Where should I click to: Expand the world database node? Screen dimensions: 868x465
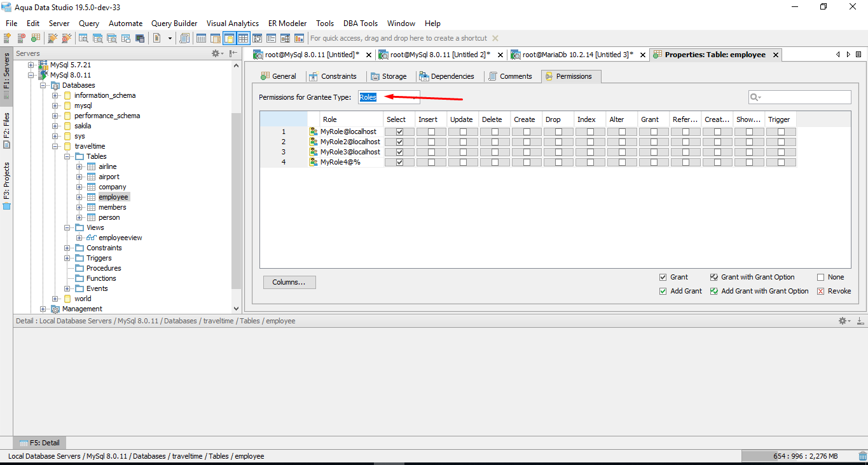(x=55, y=299)
